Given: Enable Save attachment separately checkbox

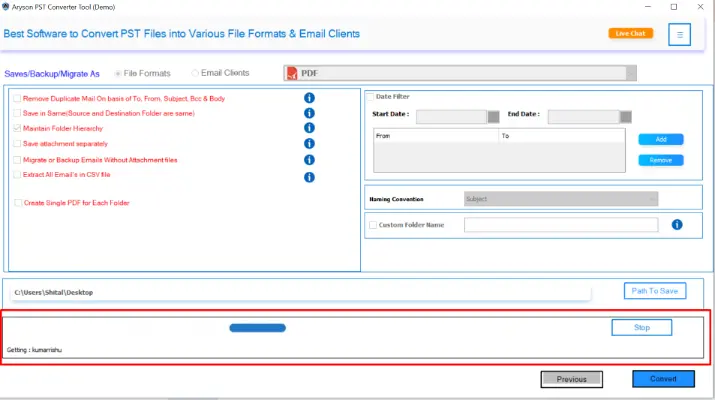Looking at the screenshot, I should (17, 144).
